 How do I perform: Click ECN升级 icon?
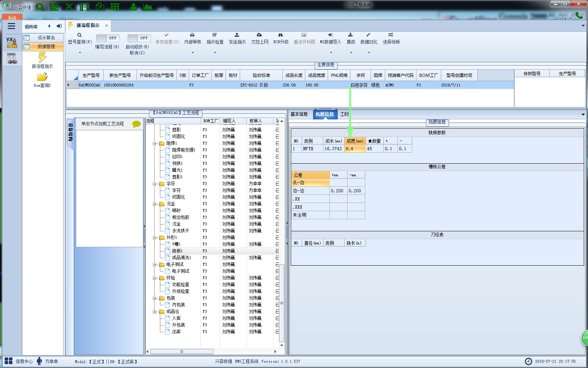click(x=281, y=35)
